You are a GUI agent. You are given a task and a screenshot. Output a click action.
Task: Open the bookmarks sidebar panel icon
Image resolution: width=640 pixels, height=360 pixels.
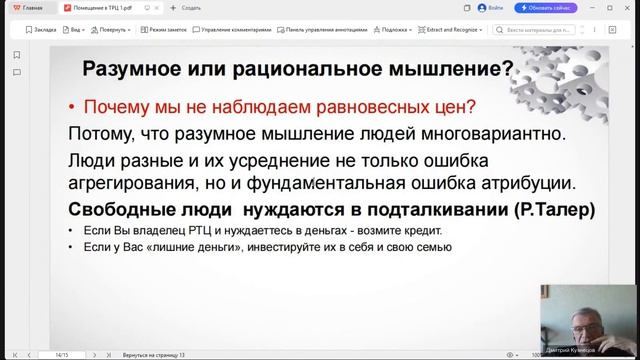[17, 55]
